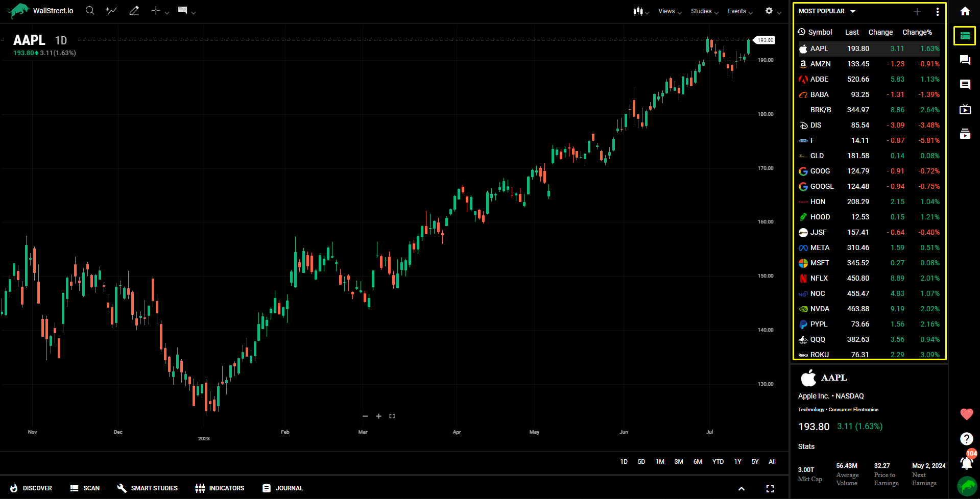Open notifications bell with 104 badge

pos(967,462)
